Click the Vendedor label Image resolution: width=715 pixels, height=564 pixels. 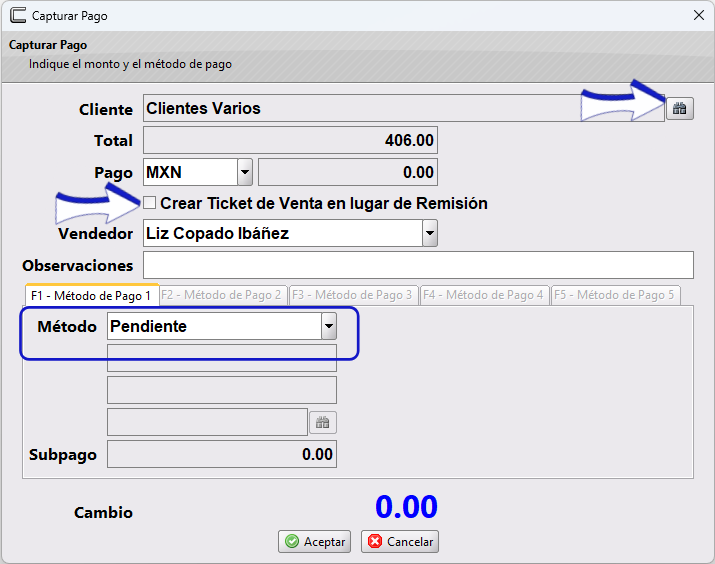[x=95, y=233]
